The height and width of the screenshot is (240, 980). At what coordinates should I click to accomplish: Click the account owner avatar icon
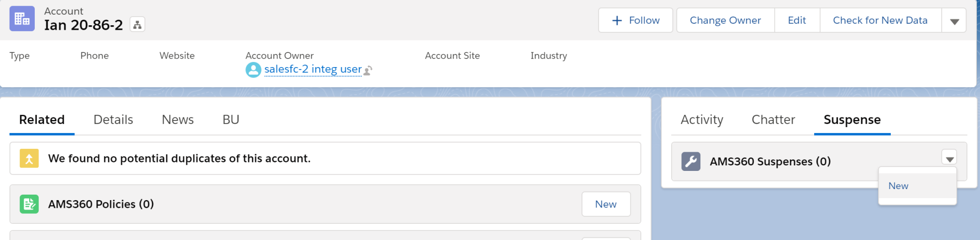click(x=253, y=70)
